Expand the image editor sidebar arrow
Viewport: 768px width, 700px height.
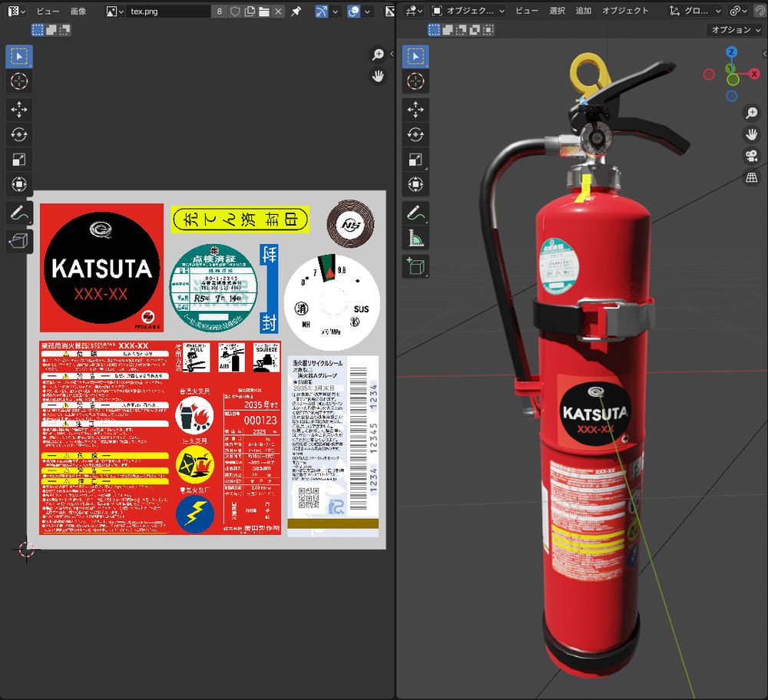392,54
